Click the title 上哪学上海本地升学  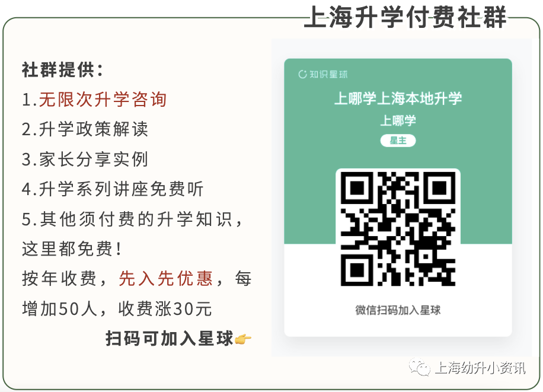pyautogui.click(x=398, y=98)
